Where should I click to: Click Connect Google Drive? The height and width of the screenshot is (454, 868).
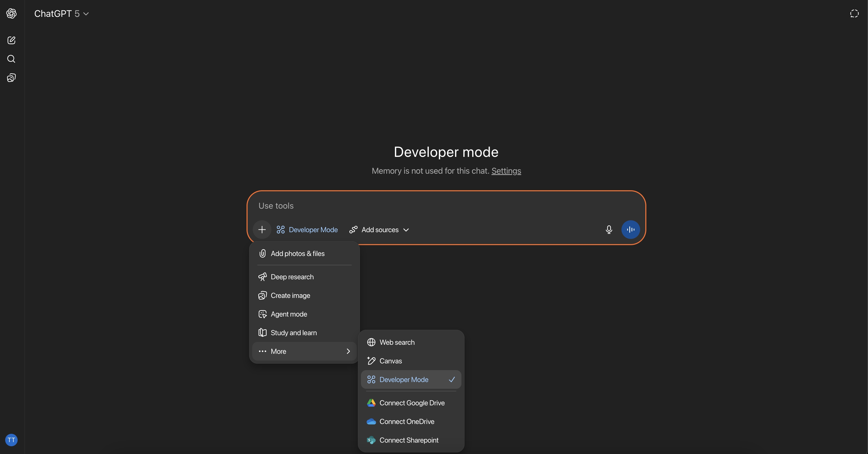click(411, 403)
